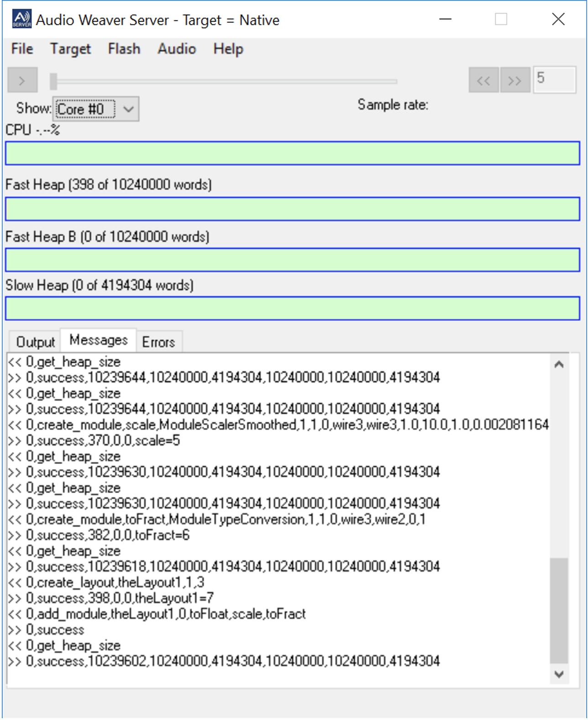Viewport: 588px width, 720px height.
Task: Select the Core #0 combo box
Action: pos(85,109)
